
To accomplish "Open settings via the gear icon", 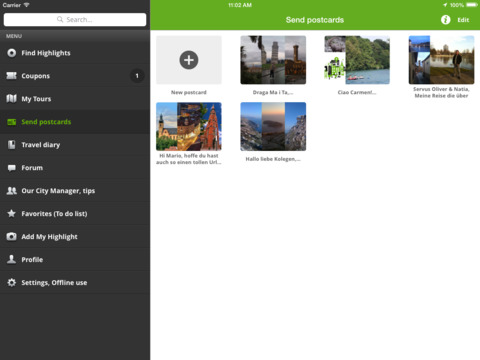I will pyautogui.click(x=12, y=282).
